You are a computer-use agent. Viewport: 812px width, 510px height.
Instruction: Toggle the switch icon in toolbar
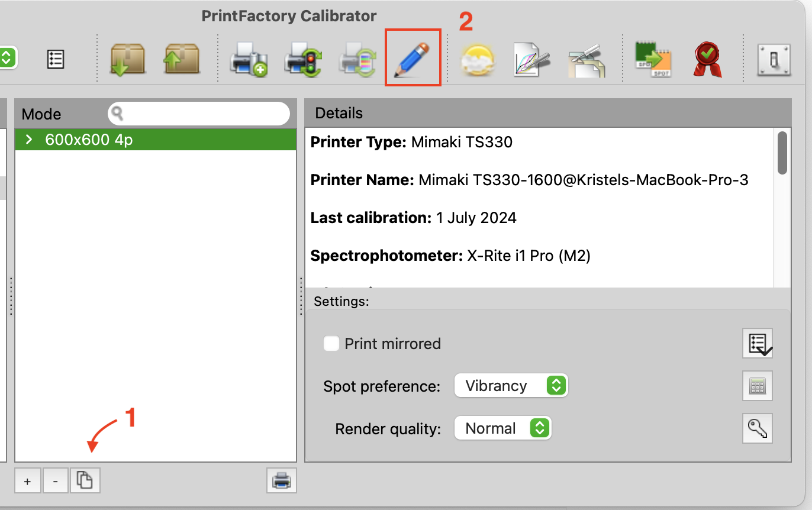774,59
